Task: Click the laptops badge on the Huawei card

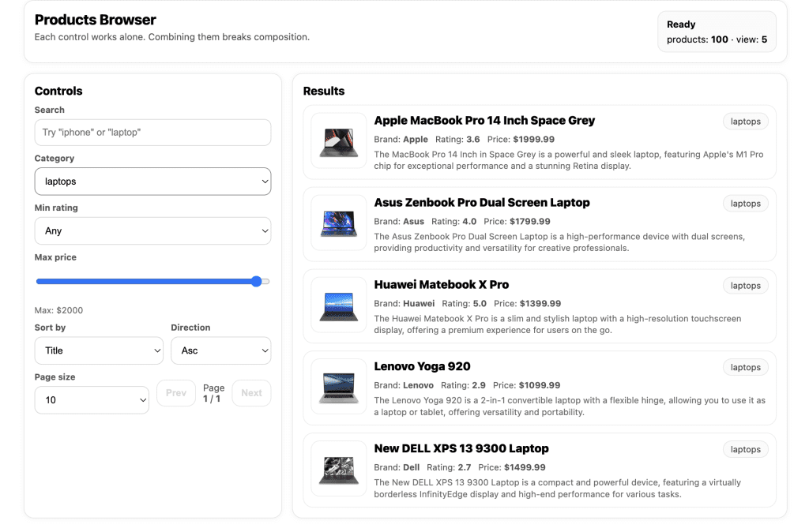Action: point(745,285)
